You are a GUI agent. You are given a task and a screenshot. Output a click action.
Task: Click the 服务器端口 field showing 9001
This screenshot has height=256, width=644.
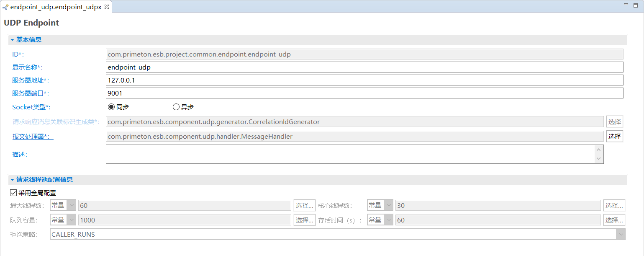(x=364, y=93)
